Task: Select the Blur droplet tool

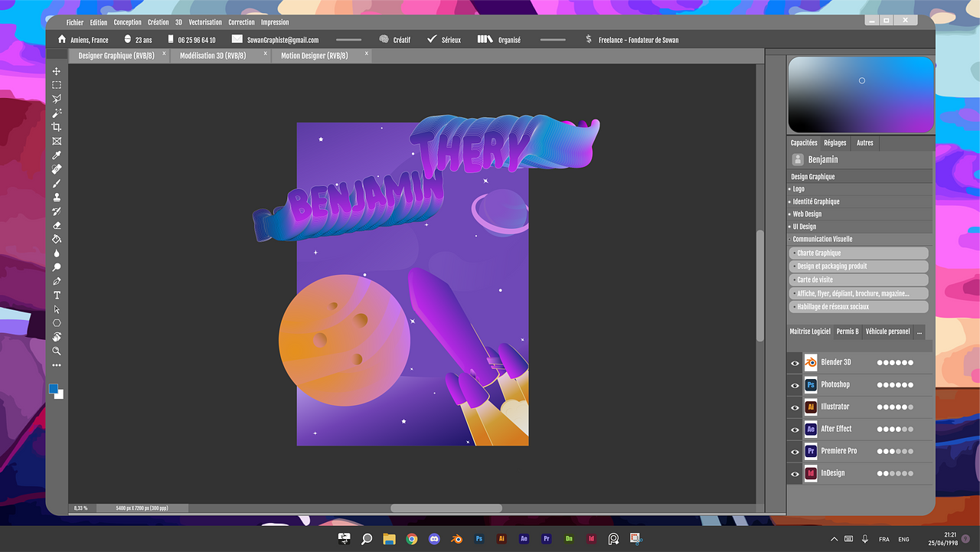Action: coord(57,253)
